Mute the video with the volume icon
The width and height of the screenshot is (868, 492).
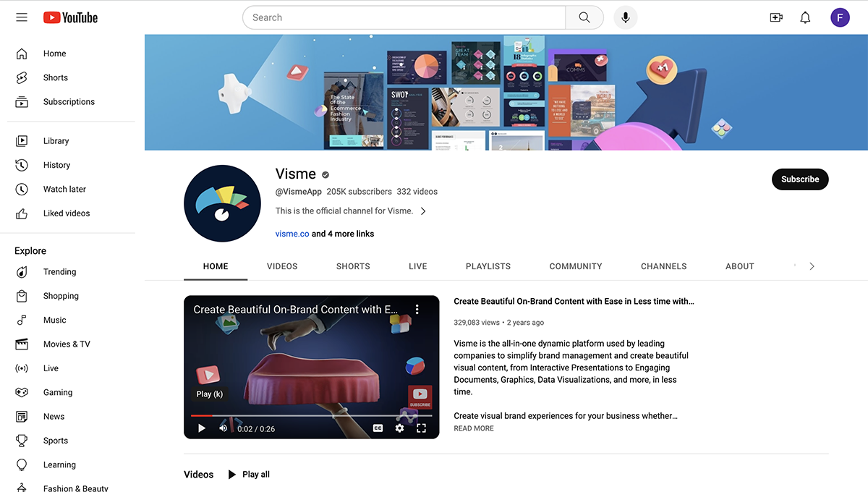pyautogui.click(x=224, y=428)
